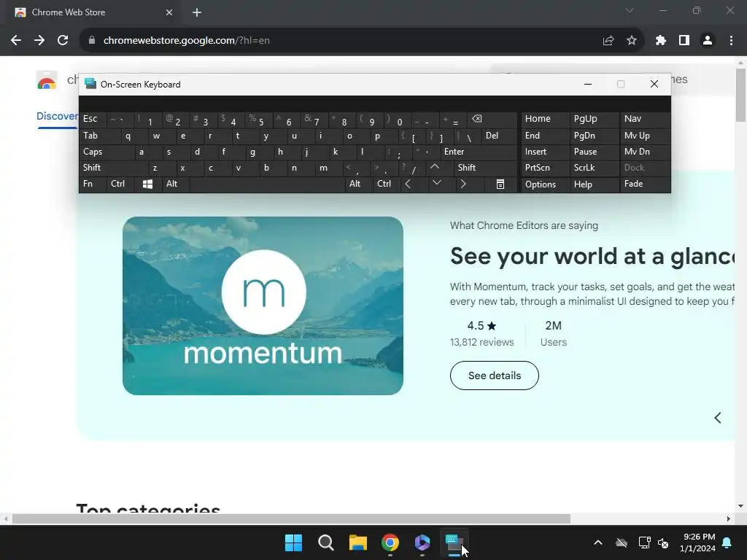Viewport: 747px width, 560px height.
Task: Close the Chrome Web Store tab
Action: pyautogui.click(x=169, y=12)
